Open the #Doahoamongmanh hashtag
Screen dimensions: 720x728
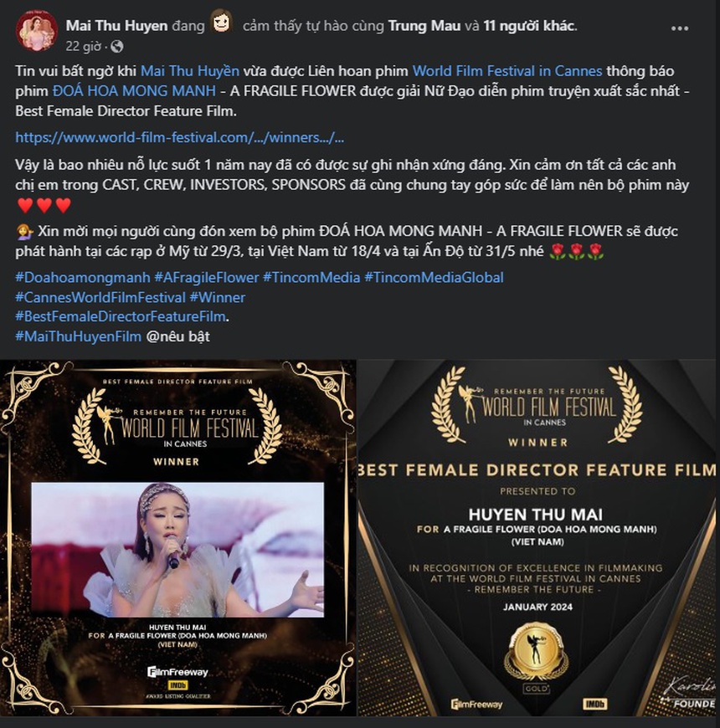click(83, 278)
